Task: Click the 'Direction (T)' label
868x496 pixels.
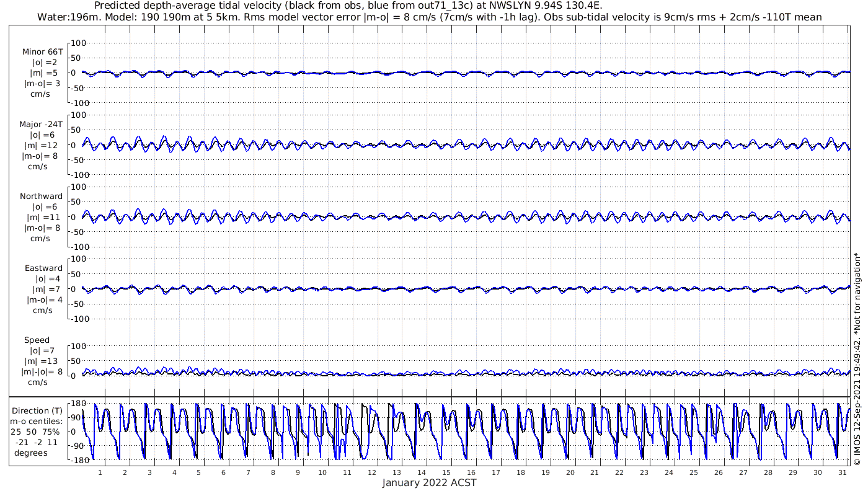Action: (38, 410)
